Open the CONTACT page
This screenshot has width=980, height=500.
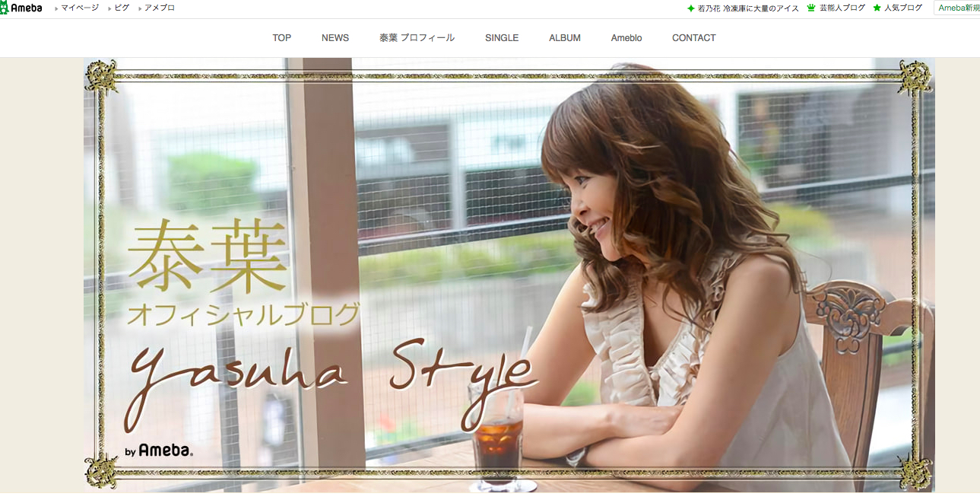coord(693,37)
